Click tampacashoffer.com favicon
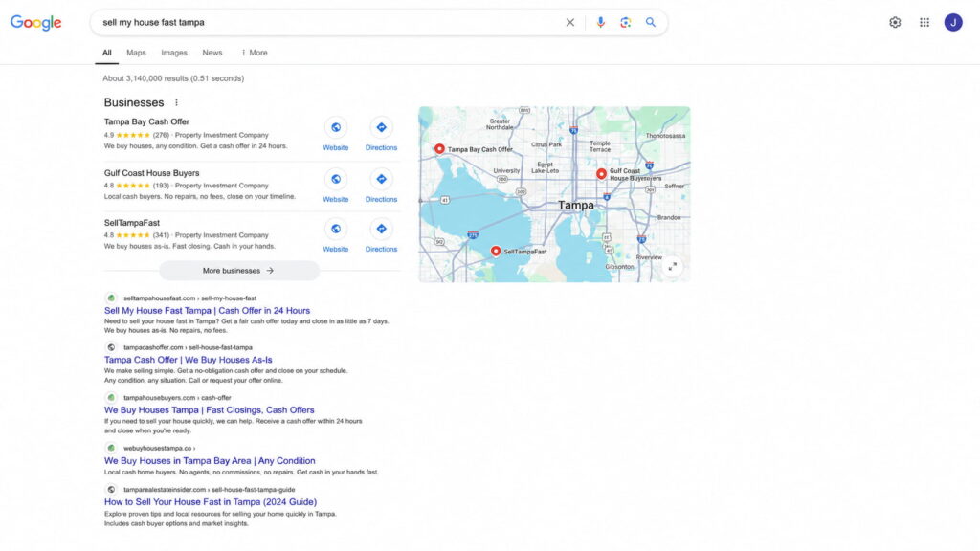 tap(111, 347)
